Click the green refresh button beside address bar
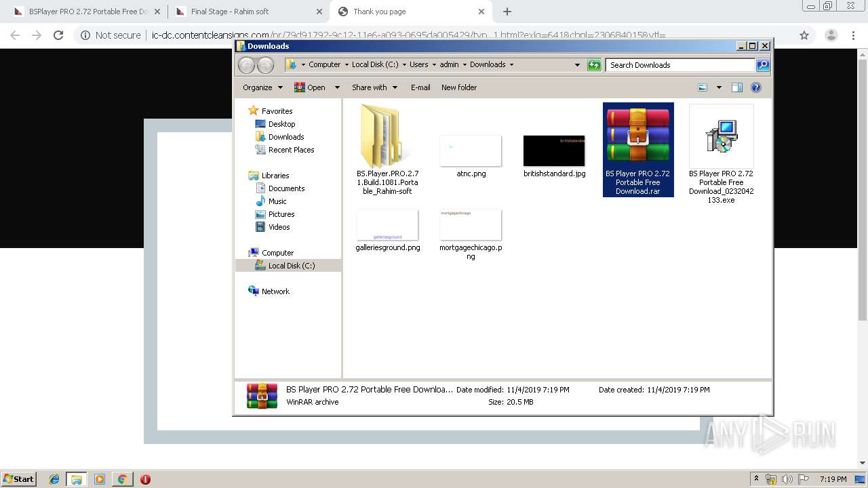The image size is (868, 488). [x=594, y=65]
